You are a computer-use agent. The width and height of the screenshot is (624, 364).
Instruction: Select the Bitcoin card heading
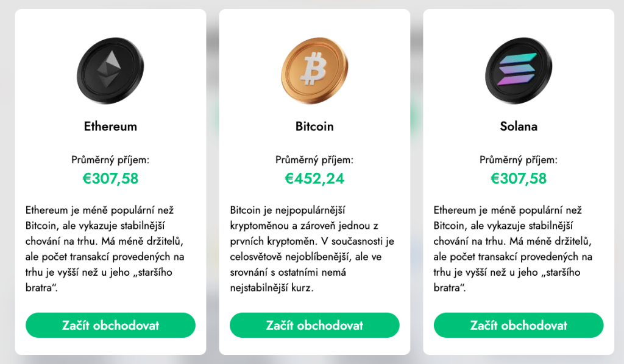point(314,127)
